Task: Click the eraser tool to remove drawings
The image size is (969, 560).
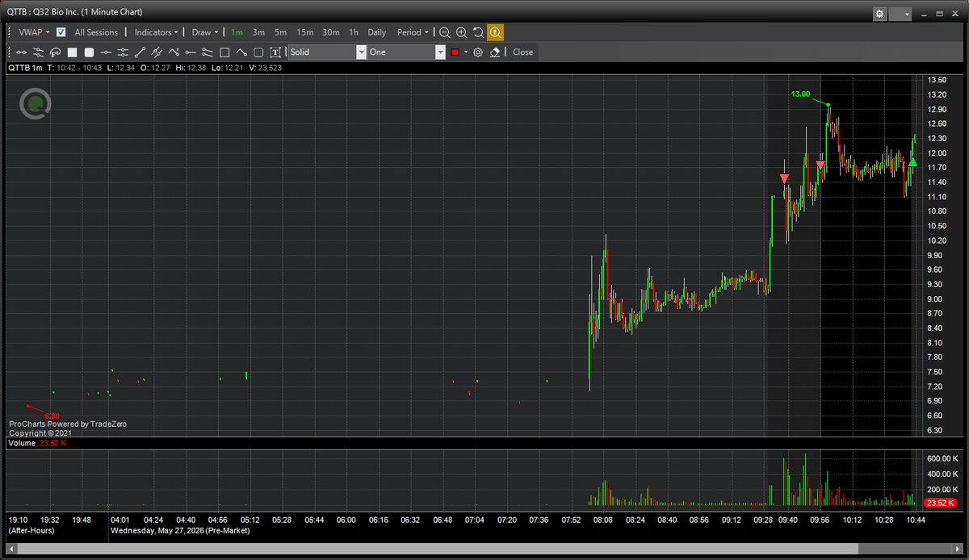Action: [x=495, y=52]
